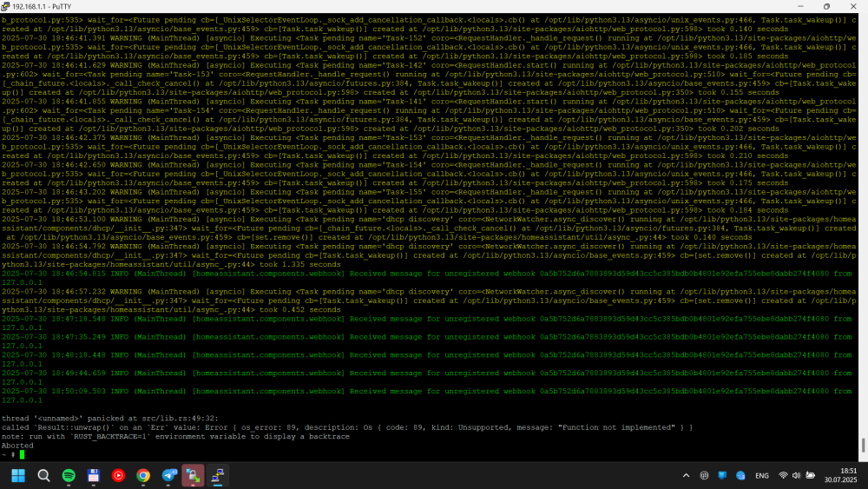Open the padlock file-transfer app in taskbar
This screenshot has height=489, width=868.
tap(194, 476)
